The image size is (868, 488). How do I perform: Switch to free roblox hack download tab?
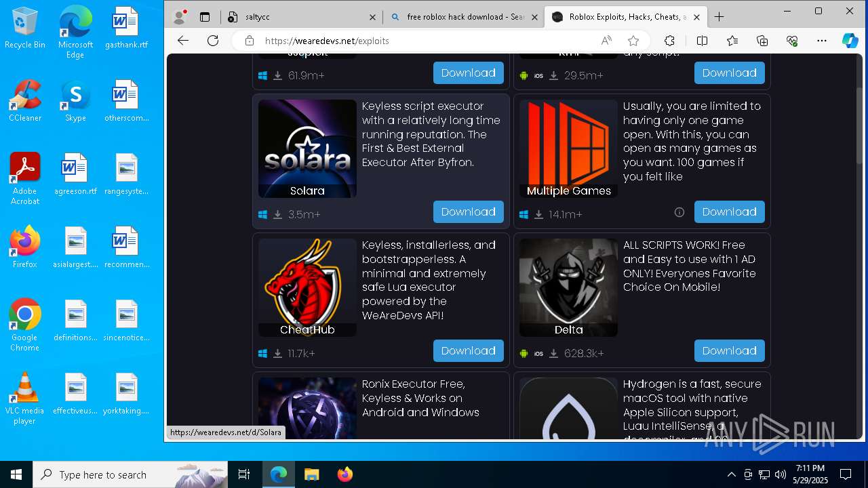pyautogui.click(x=464, y=17)
